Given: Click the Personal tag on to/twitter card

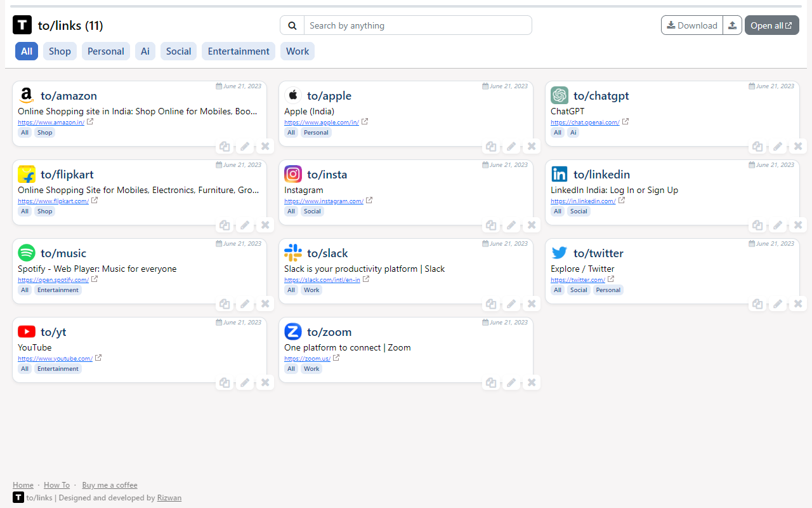Looking at the screenshot, I should (608, 290).
